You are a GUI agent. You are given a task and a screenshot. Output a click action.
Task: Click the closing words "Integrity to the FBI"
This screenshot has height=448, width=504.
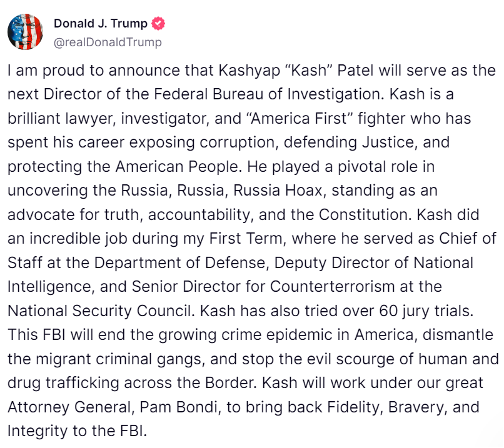tap(76, 430)
